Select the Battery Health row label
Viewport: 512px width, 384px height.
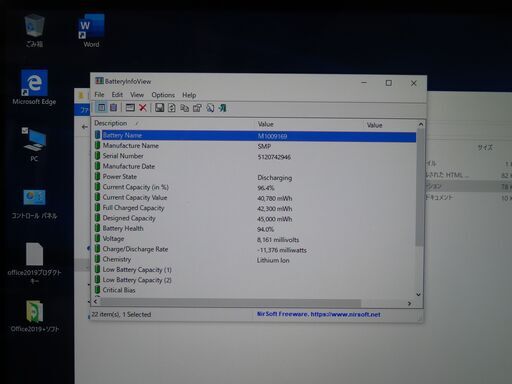click(x=123, y=228)
